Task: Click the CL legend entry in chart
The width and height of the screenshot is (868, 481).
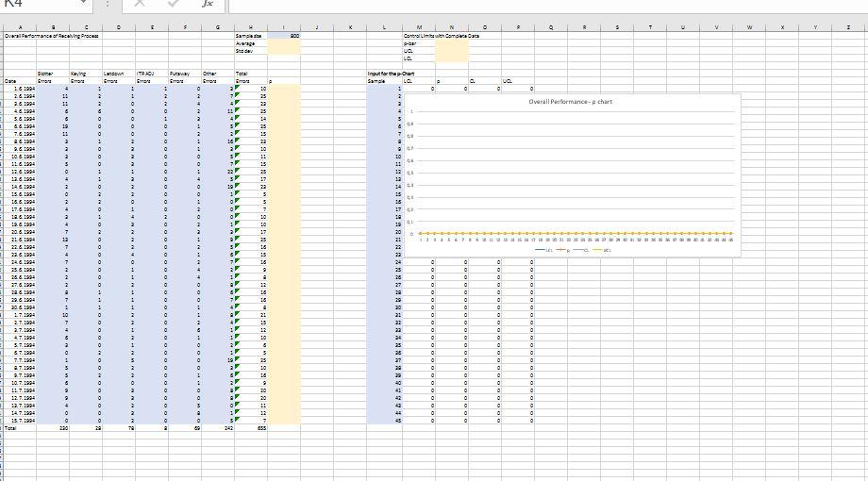Action: coord(581,250)
